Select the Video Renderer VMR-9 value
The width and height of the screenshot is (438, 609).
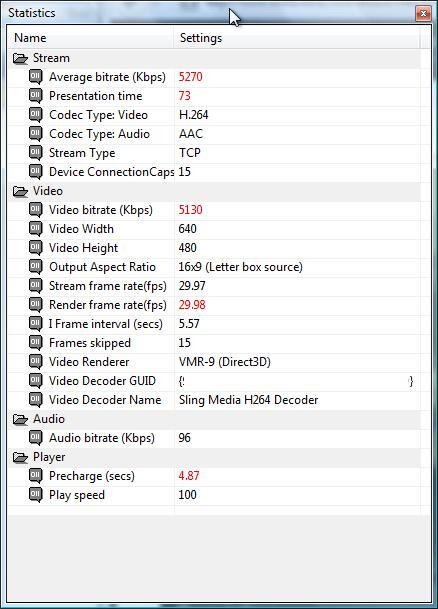(x=225, y=362)
